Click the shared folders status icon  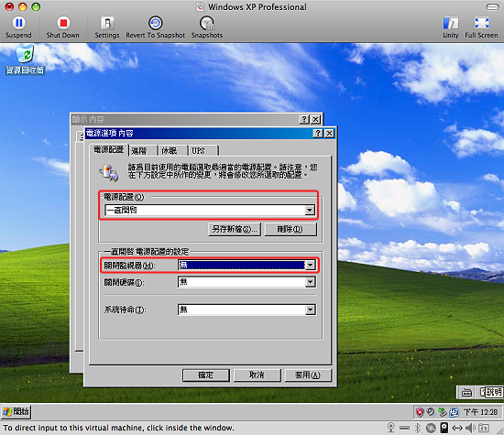pos(484,428)
